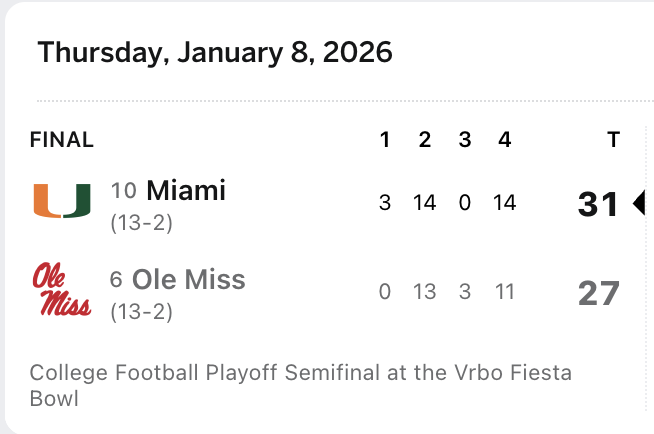Click Ole Miss's (13-2) record text
Screen dimensions: 654x434
(142, 312)
